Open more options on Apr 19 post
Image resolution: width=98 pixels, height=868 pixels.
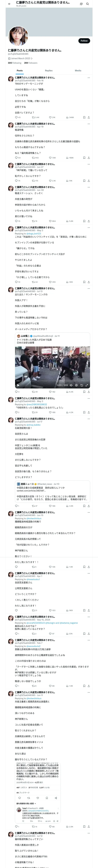tap(89, 124)
